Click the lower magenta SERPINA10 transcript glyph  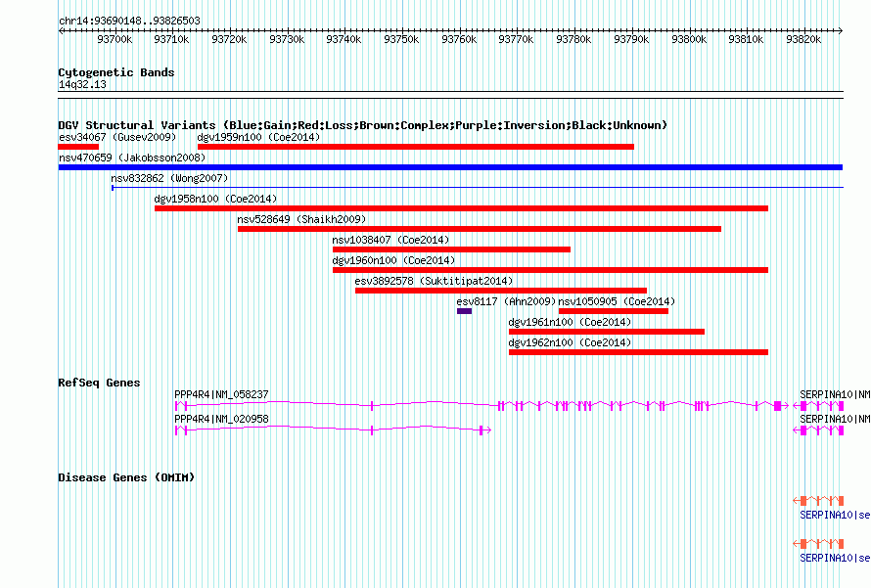818,430
